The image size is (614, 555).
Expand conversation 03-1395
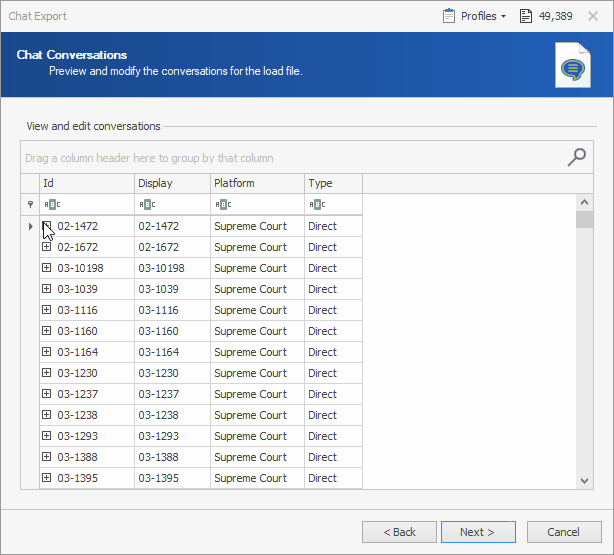[x=47, y=478]
